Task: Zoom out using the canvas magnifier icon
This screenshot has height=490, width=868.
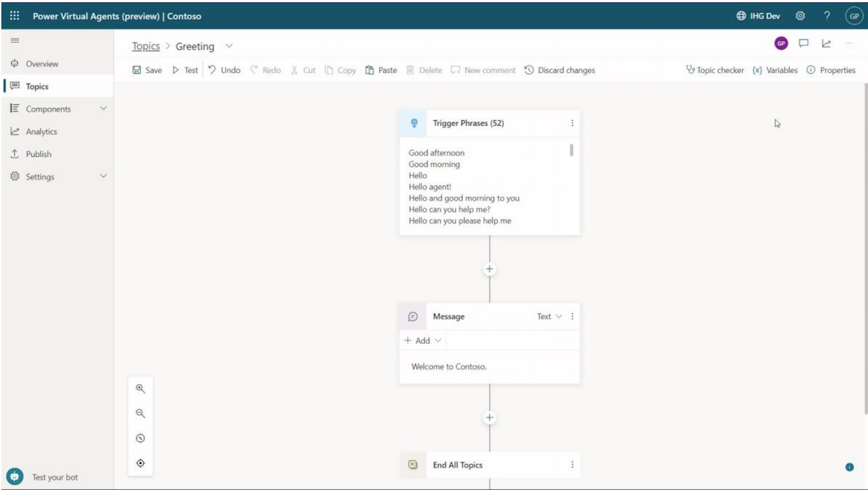Action: click(140, 413)
